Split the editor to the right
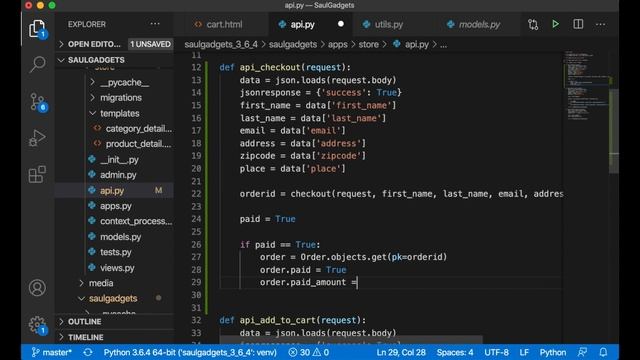 click(578, 24)
